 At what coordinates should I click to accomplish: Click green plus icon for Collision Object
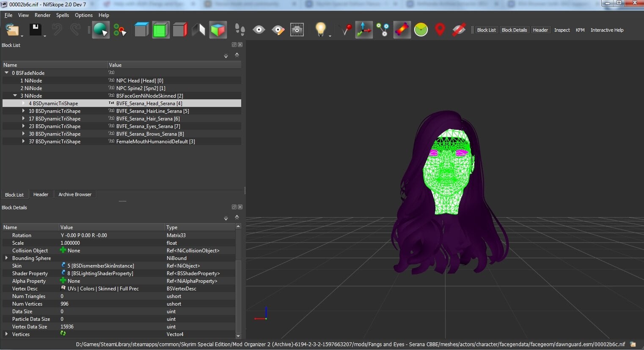(x=63, y=250)
